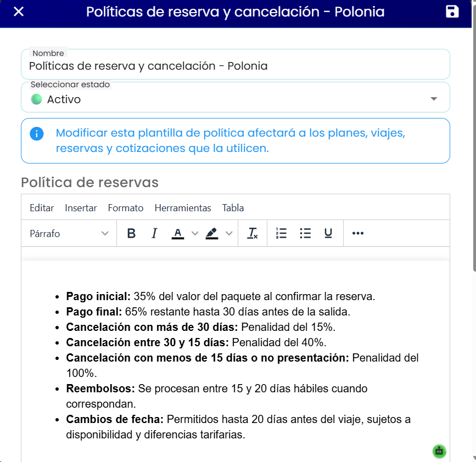Viewport: 476px width, 462px height.
Task: Open the highlight color chevron menu
Action: click(229, 233)
